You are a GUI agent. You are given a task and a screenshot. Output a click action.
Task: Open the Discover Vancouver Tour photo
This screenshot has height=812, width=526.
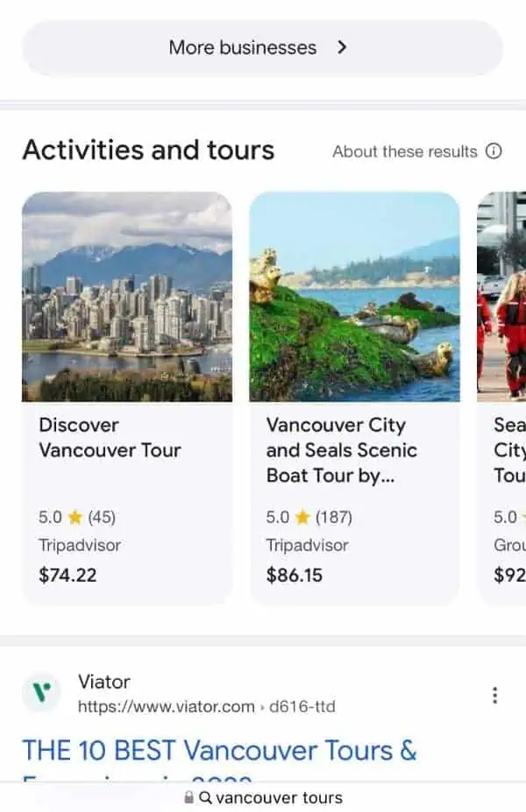click(x=127, y=296)
